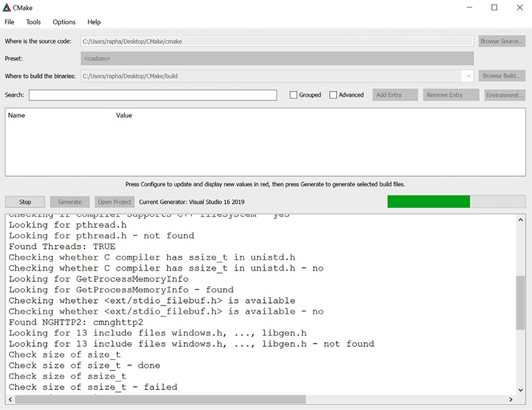Image resolution: width=532 pixels, height=410 pixels.
Task: Click the Name column header
Action: [x=17, y=115]
